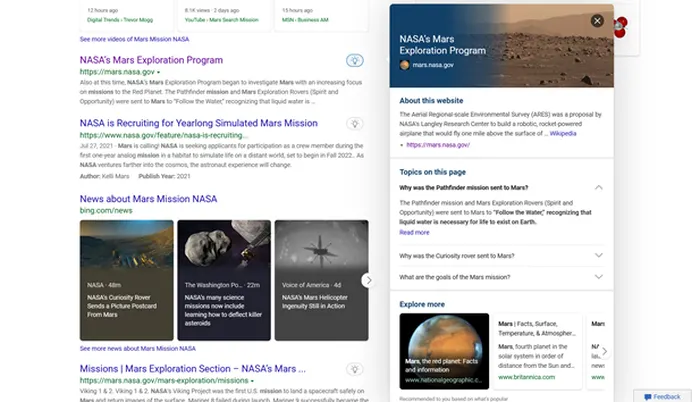Close the NASA's Mars Exploration Program panel

597,21
